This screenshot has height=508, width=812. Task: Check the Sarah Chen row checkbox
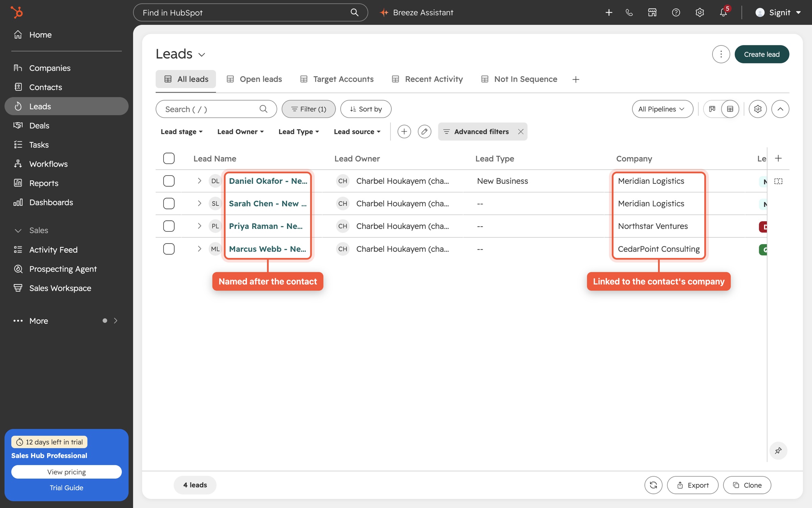click(x=169, y=204)
